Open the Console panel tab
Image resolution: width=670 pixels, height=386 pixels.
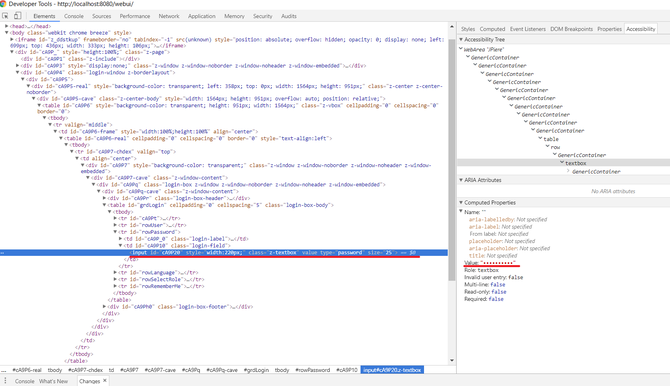[74, 16]
